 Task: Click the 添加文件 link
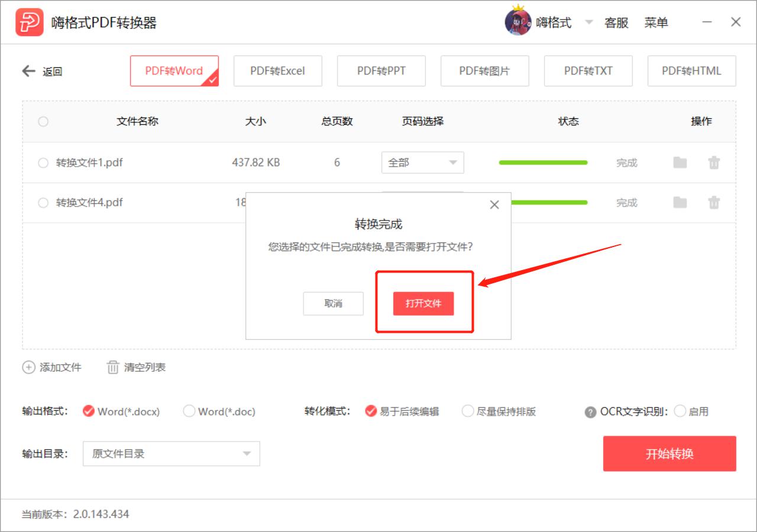click(x=60, y=367)
